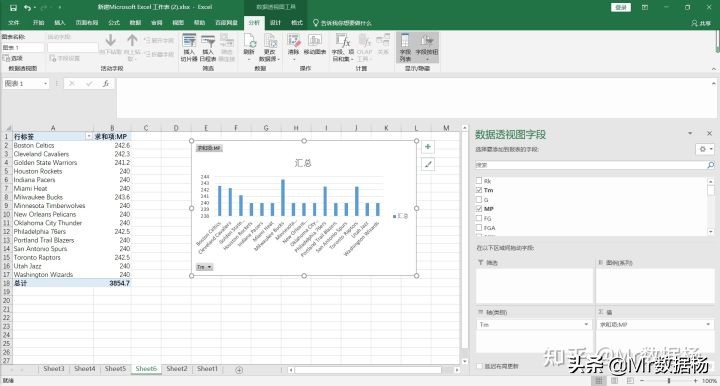Click Insert Slicer (插入切片器) icon

[189, 41]
